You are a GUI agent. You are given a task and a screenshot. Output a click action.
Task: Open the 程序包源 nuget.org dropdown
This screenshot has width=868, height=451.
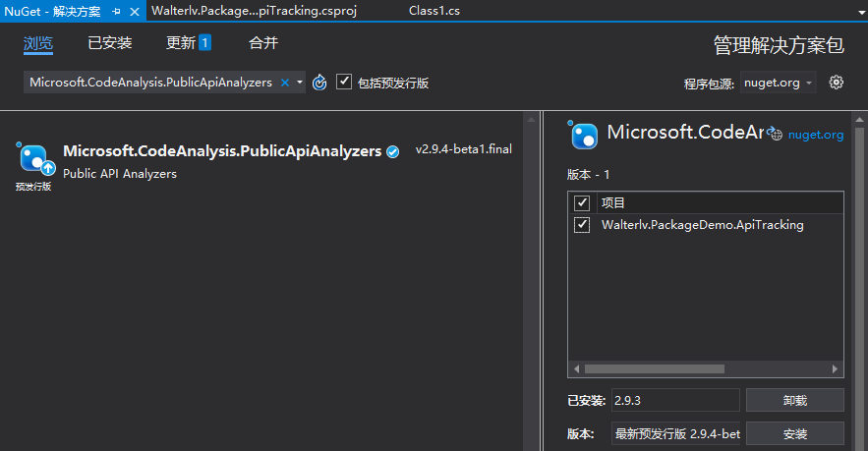point(778,83)
